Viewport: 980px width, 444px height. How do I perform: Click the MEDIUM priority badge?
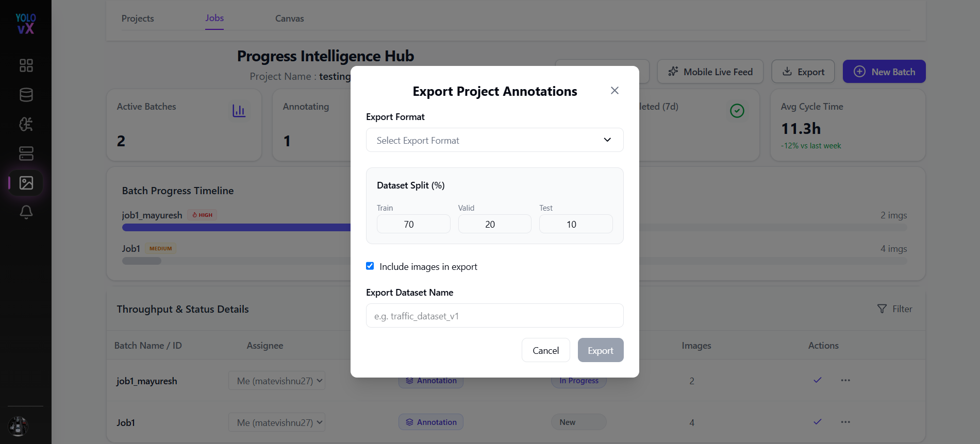point(160,248)
